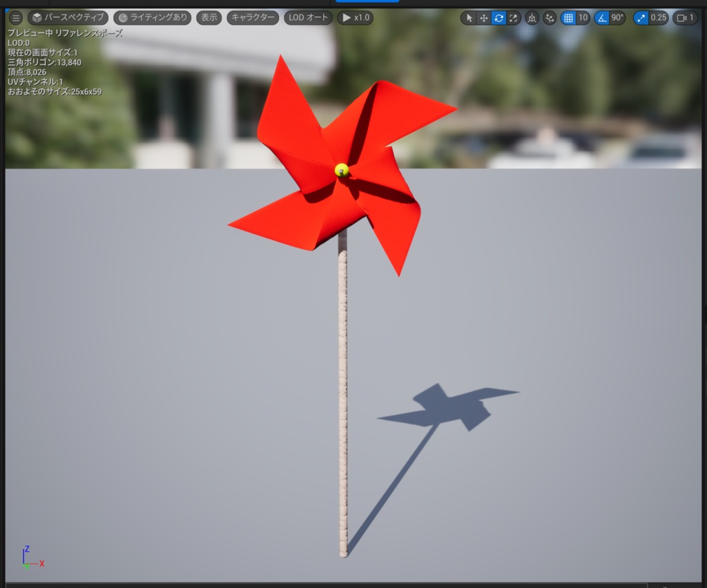Image resolution: width=707 pixels, height=588 pixels.
Task: Toggle world/local coordinate system icon
Action: (x=532, y=18)
